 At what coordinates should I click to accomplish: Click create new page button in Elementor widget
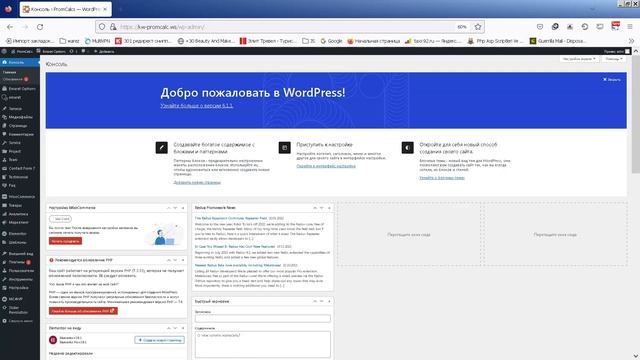pos(160,340)
